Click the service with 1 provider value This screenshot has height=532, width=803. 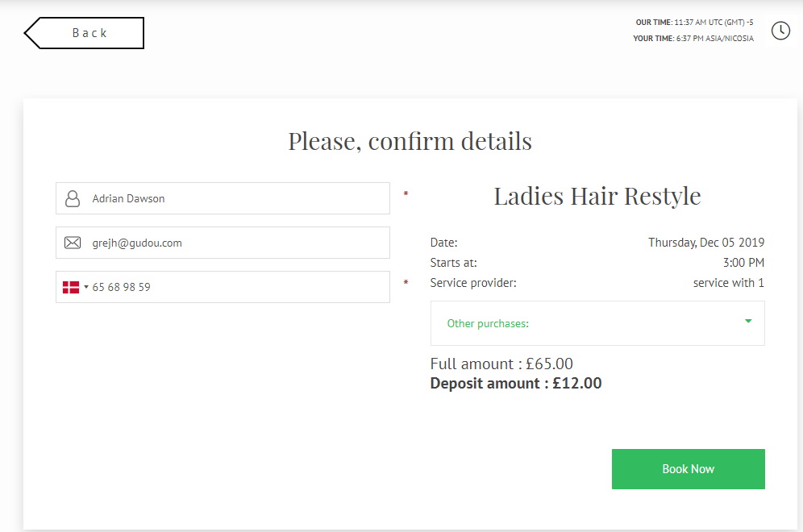point(728,283)
